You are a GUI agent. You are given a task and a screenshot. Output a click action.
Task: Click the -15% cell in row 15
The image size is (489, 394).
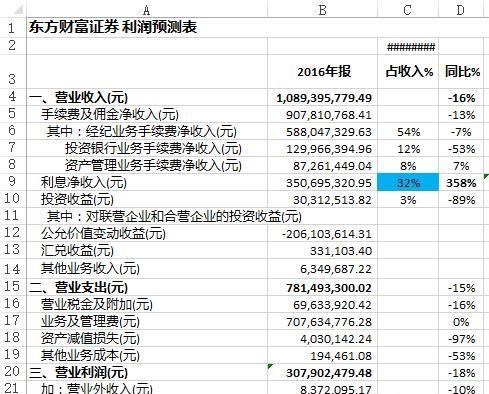(x=462, y=288)
